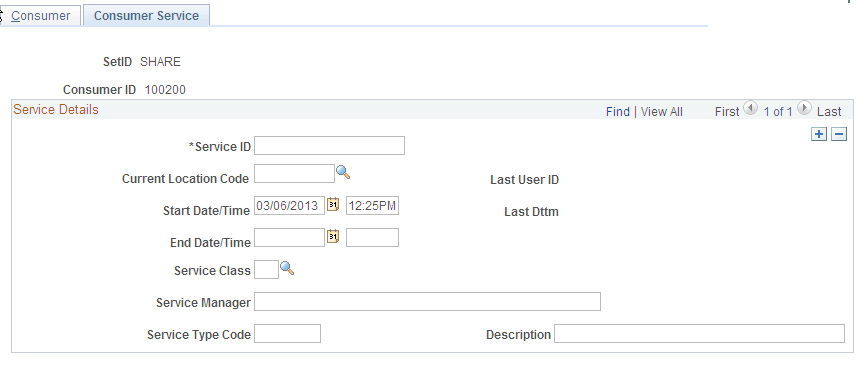
Task: Click the Start Date field 03/06/2013
Action: point(289,206)
